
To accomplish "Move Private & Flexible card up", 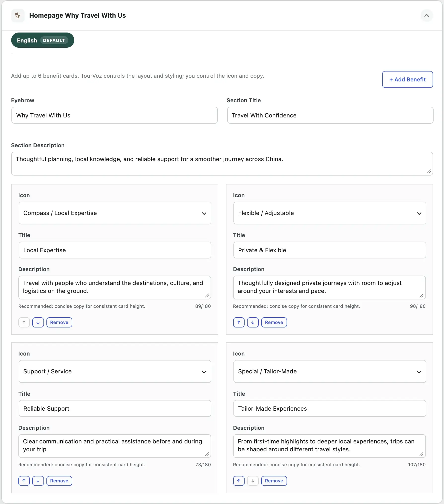I will [x=239, y=322].
